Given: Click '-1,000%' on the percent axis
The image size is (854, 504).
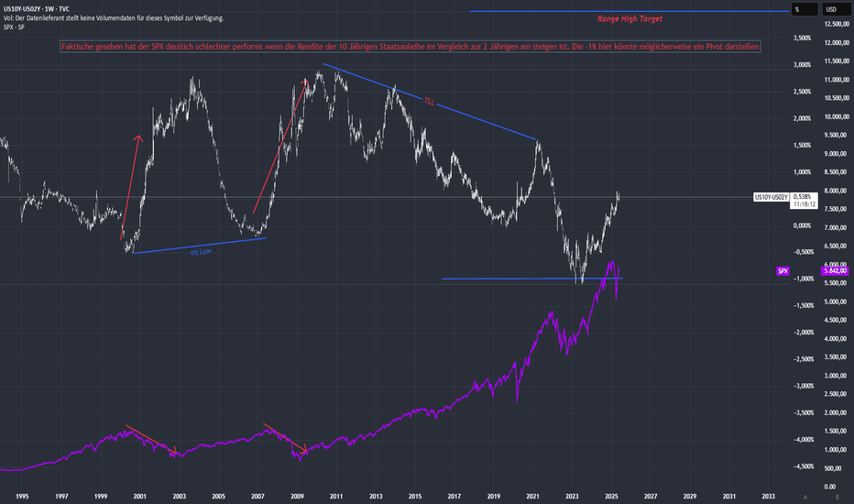Looking at the screenshot, I should click(802, 279).
